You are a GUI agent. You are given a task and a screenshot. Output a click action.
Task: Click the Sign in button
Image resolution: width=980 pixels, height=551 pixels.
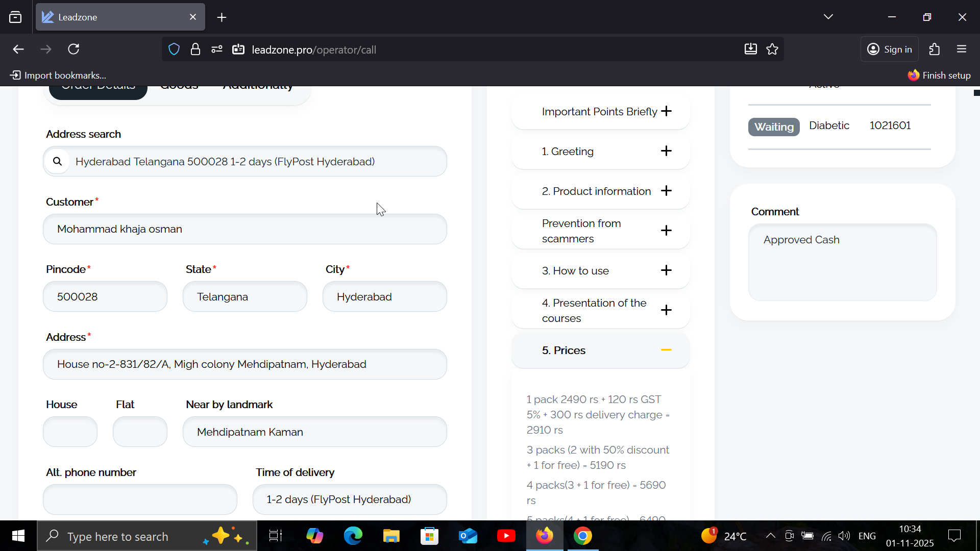click(890, 49)
